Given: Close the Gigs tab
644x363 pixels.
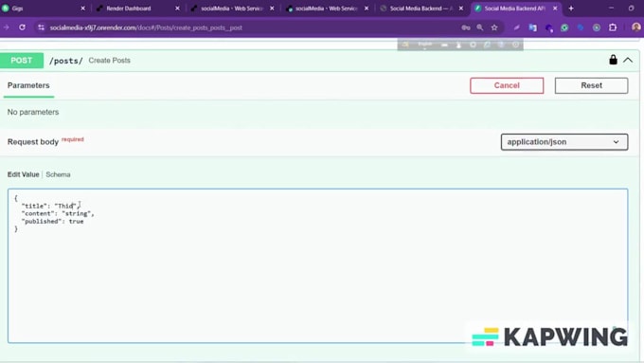Looking at the screenshot, I should coord(82,9).
